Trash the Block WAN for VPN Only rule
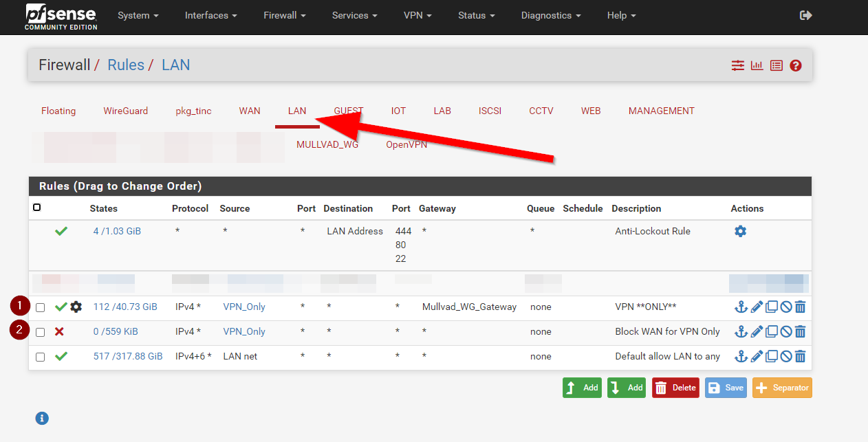 800,331
